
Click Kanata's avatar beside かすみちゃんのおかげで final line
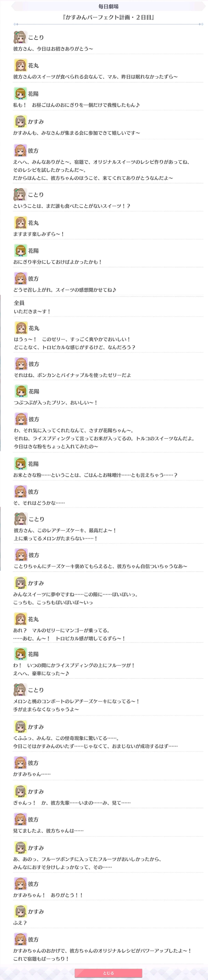(x=20, y=939)
